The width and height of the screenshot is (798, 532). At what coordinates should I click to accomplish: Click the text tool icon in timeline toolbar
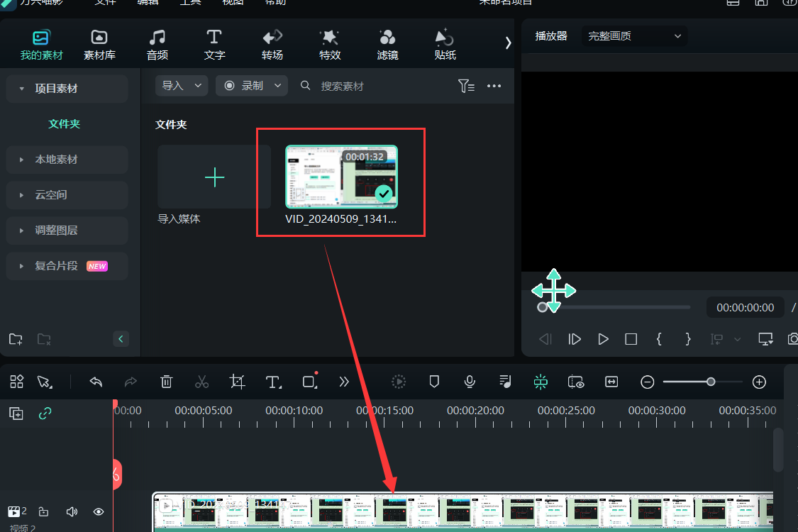tap(273, 382)
